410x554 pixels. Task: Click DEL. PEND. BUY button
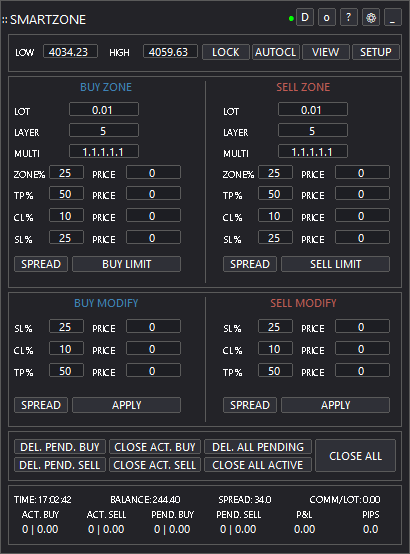(x=60, y=447)
